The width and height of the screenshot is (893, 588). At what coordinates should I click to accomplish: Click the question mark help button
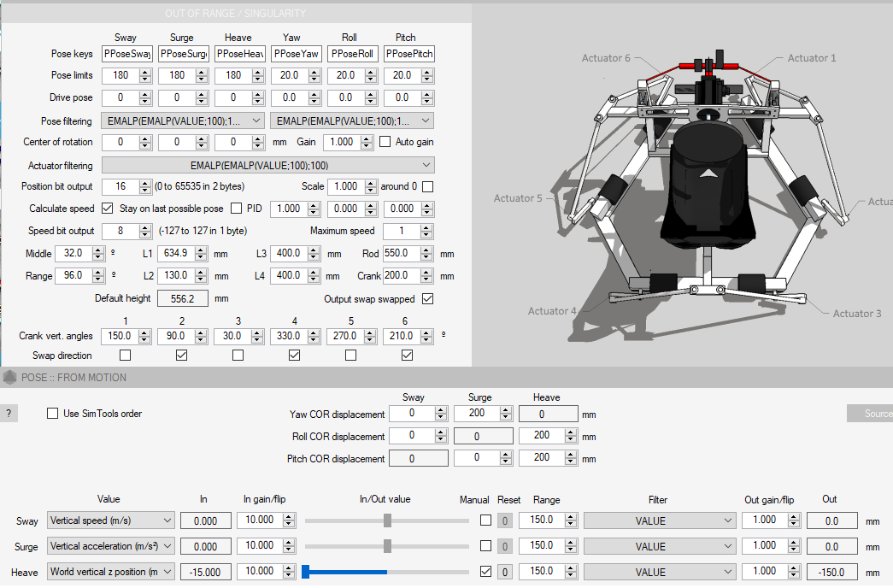9,414
